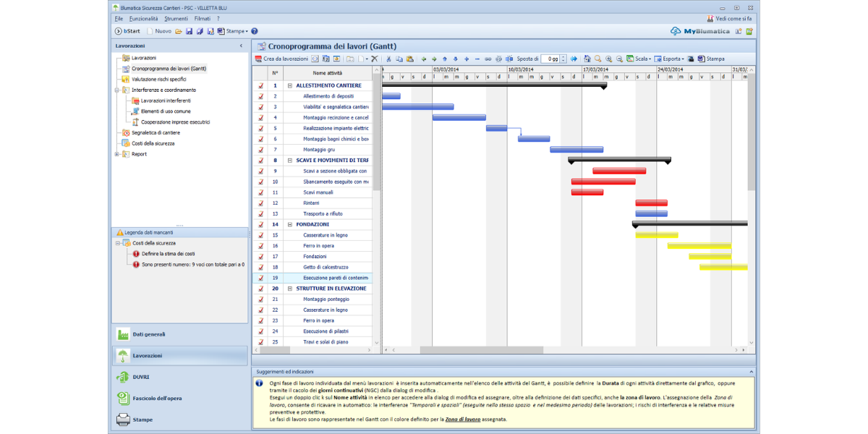Image resolution: width=868 pixels, height=434 pixels.
Task: Click the magnifier search icon in Gantt toolbar
Action: click(x=597, y=59)
